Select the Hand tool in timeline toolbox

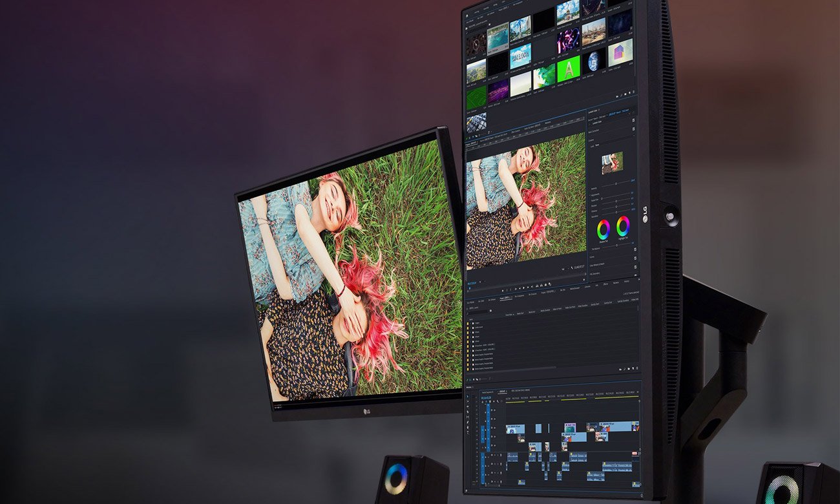pos(468,427)
